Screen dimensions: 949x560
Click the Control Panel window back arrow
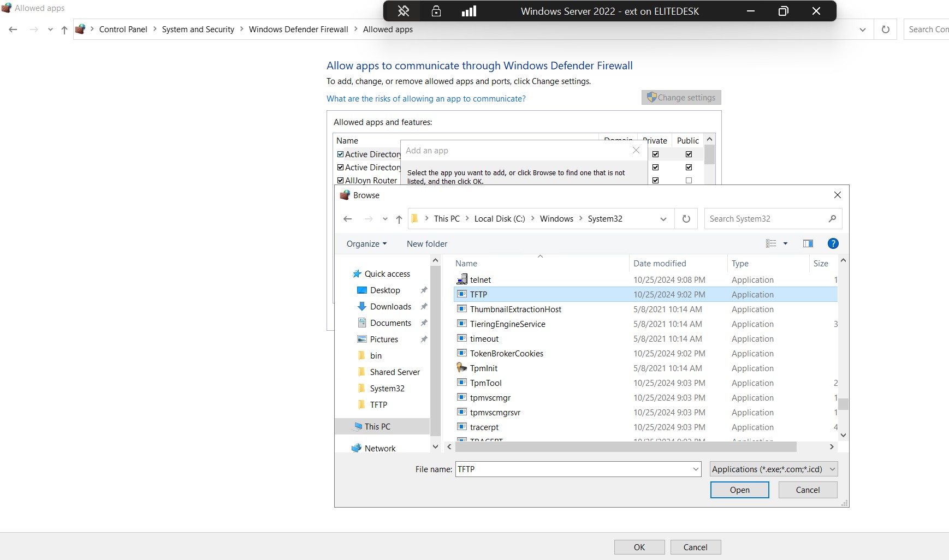(x=13, y=29)
